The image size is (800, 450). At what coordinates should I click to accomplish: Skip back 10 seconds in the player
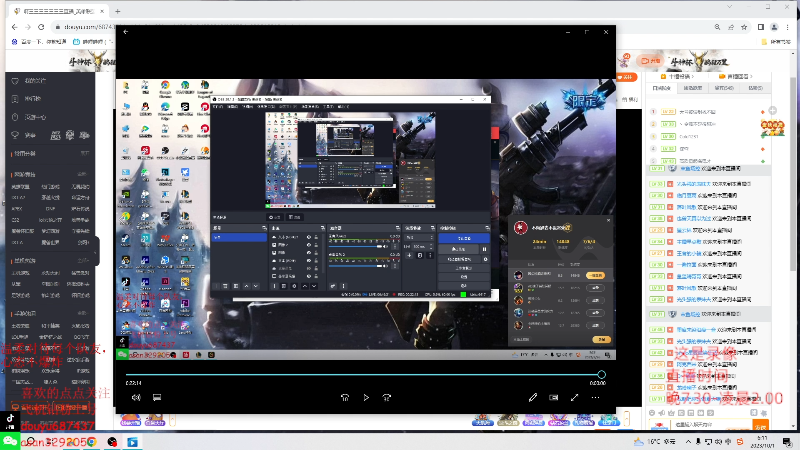(x=345, y=397)
